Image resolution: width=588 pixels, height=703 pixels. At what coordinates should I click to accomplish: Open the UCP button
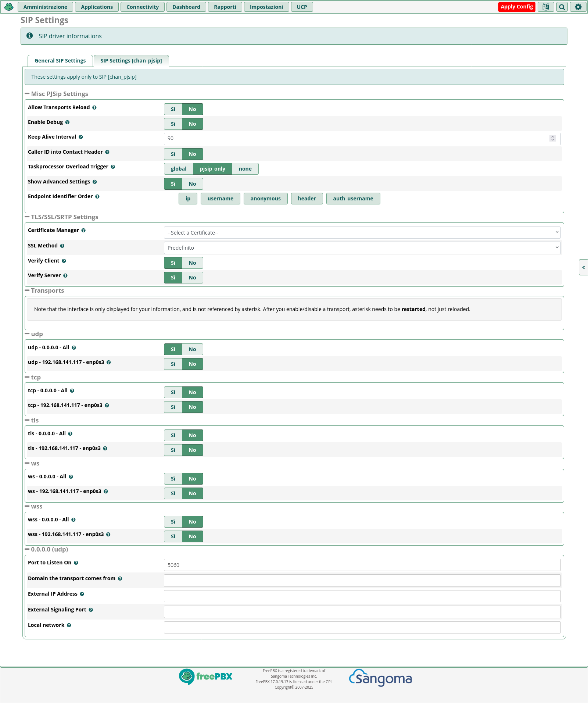click(x=302, y=7)
